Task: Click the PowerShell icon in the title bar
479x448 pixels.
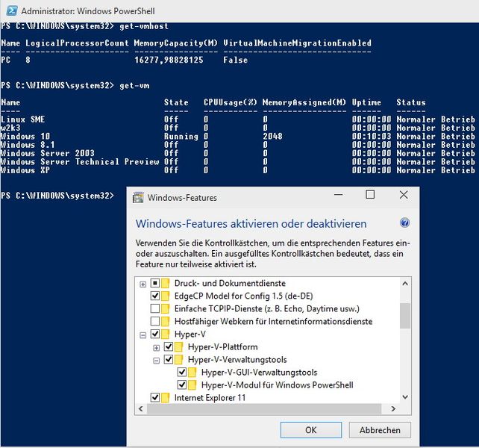Action: [x=12, y=10]
